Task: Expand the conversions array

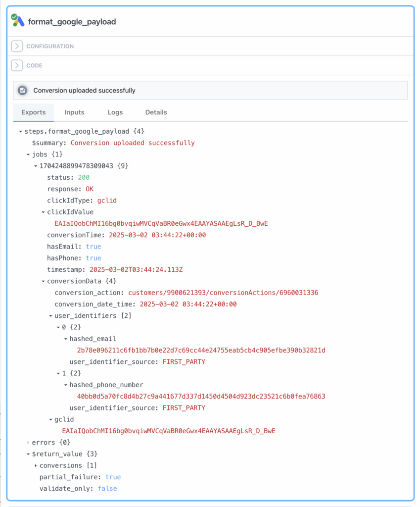Action: [x=36, y=465]
